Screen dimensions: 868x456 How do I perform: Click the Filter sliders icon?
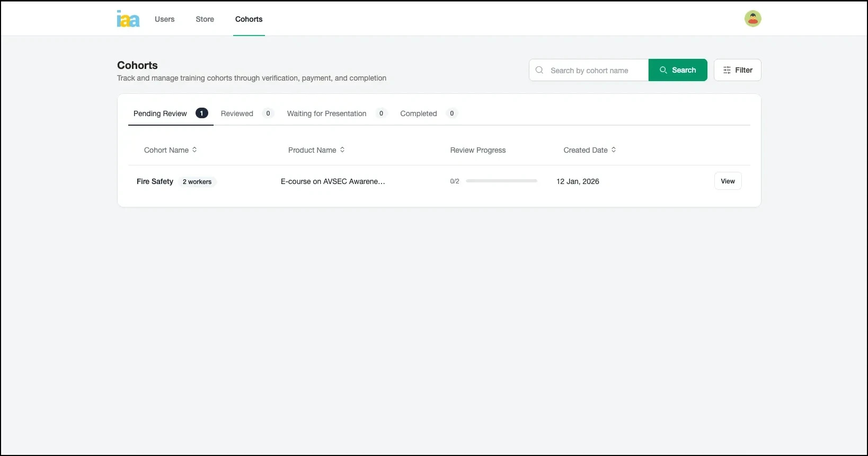[727, 70]
